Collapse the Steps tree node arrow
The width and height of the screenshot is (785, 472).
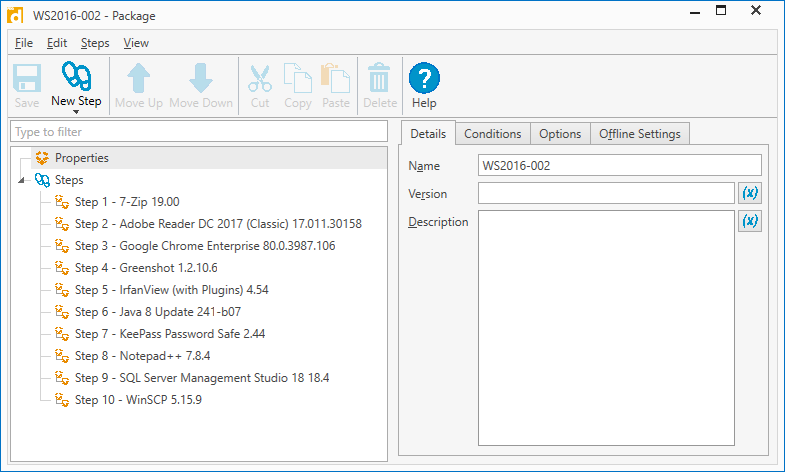[x=22, y=180]
